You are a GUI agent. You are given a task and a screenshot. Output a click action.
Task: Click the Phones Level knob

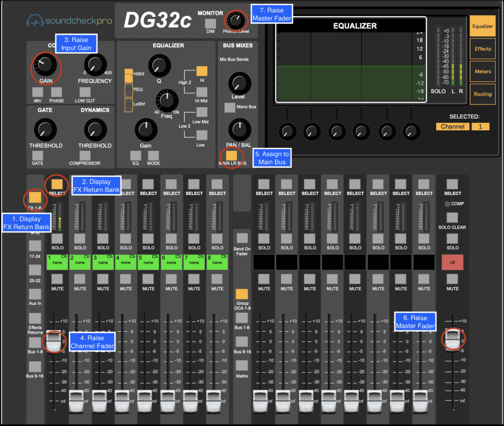click(x=236, y=21)
